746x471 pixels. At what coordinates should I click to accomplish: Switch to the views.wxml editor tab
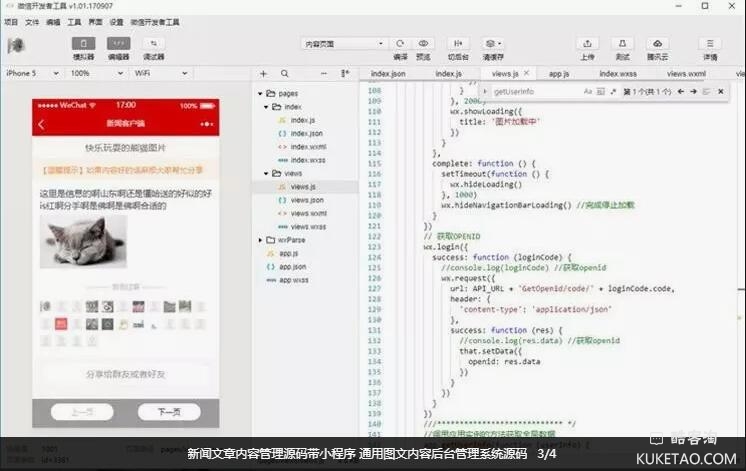point(687,74)
